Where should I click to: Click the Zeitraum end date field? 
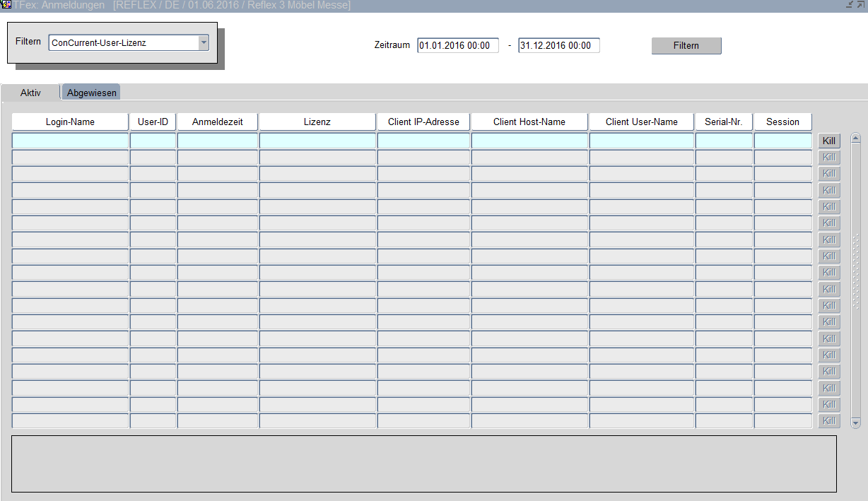[x=558, y=45]
